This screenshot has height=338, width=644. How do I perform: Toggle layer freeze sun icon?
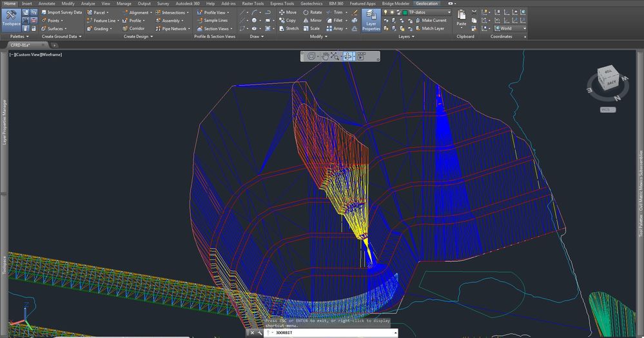pos(392,12)
